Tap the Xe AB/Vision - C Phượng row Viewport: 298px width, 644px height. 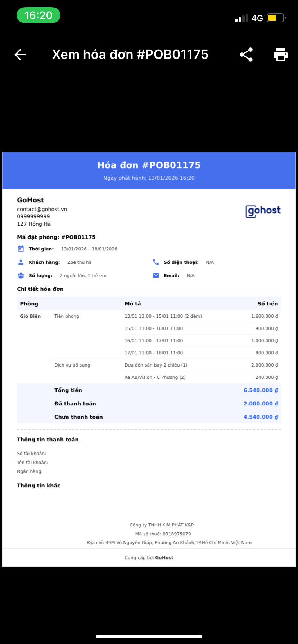(155, 377)
